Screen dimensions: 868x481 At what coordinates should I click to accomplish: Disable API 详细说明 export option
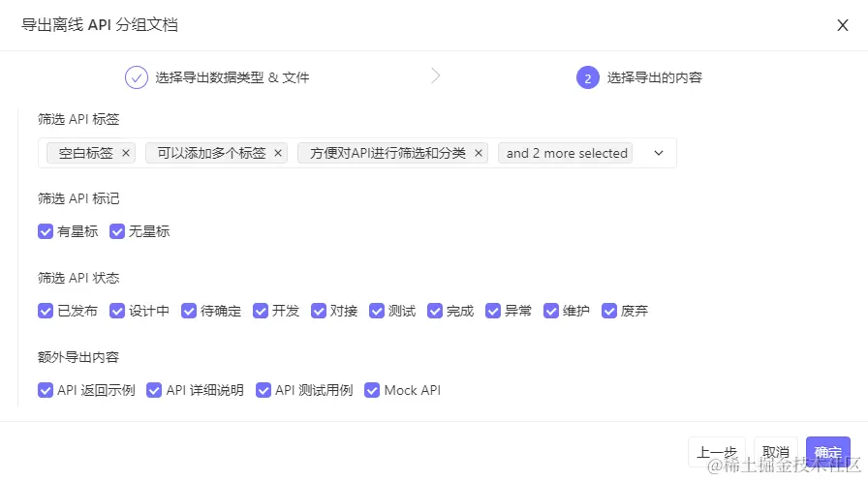154,390
